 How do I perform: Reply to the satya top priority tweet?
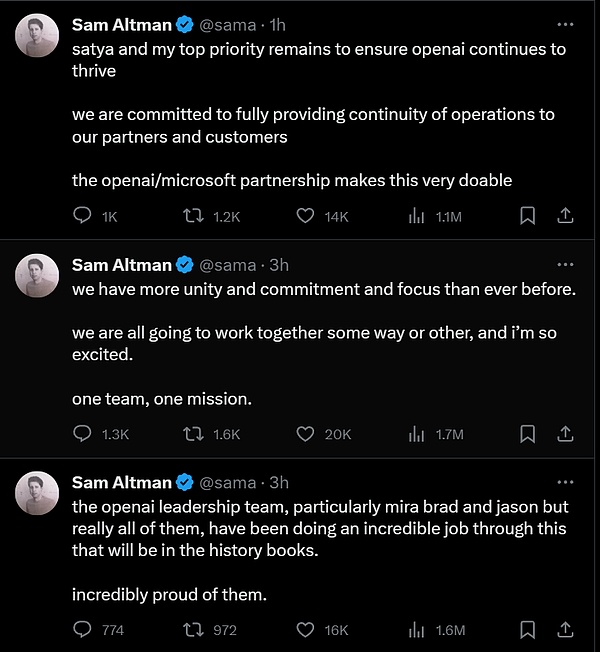tap(84, 216)
